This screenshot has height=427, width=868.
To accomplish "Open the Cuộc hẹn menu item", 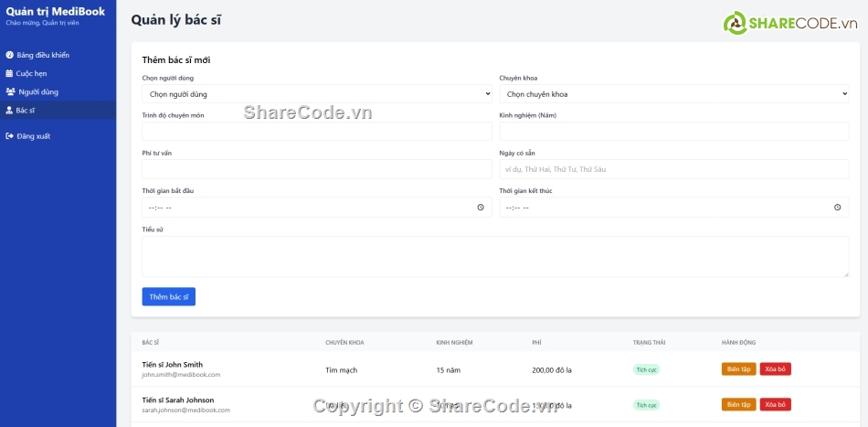I will click(31, 73).
